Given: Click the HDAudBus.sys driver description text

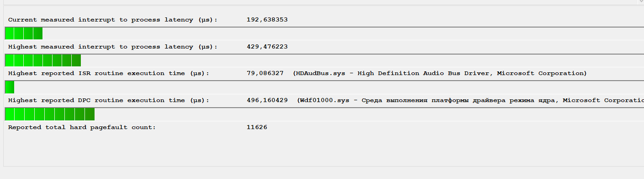Looking at the screenshot, I should (439, 73).
